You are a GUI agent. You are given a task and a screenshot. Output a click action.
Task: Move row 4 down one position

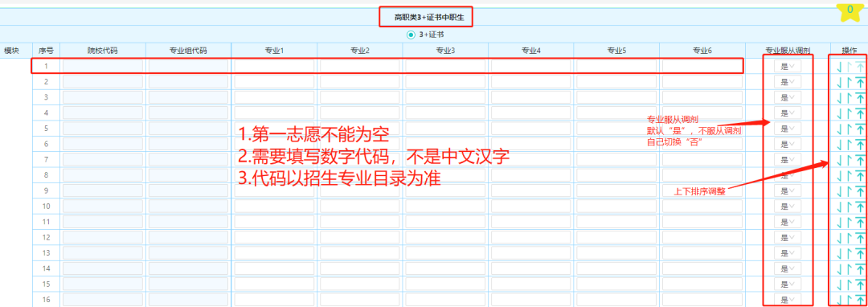[x=839, y=113]
